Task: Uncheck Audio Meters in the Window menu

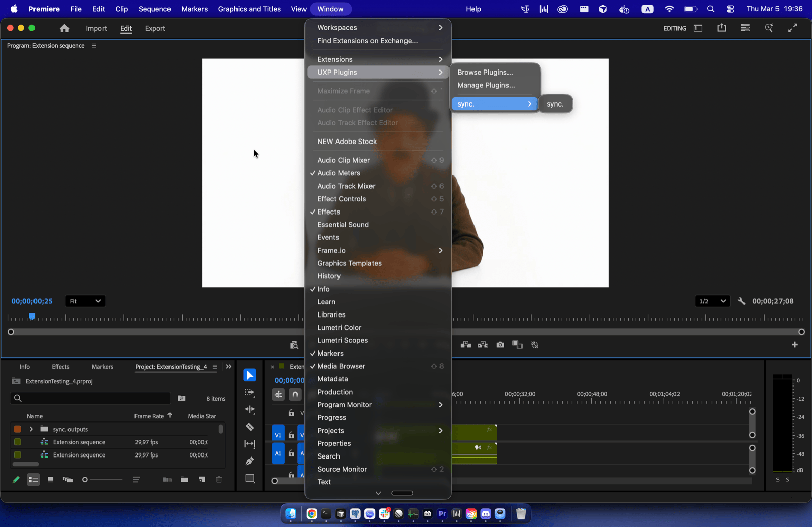Action: 339,173
